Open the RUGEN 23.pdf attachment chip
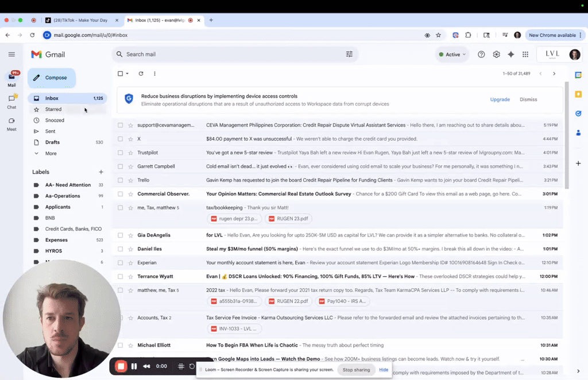 click(288, 219)
